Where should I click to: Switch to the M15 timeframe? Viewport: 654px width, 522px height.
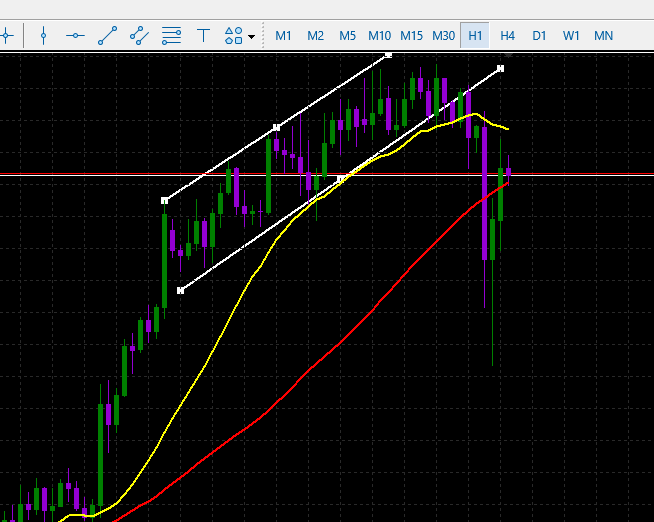point(411,36)
